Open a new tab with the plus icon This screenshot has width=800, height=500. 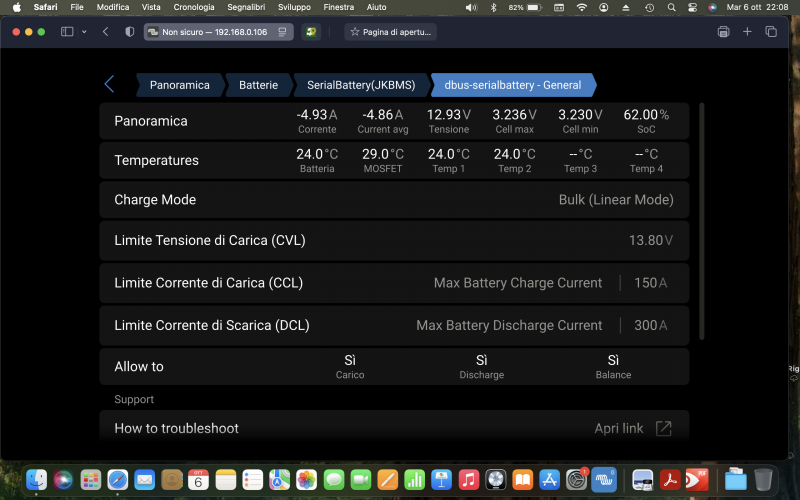click(747, 32)
